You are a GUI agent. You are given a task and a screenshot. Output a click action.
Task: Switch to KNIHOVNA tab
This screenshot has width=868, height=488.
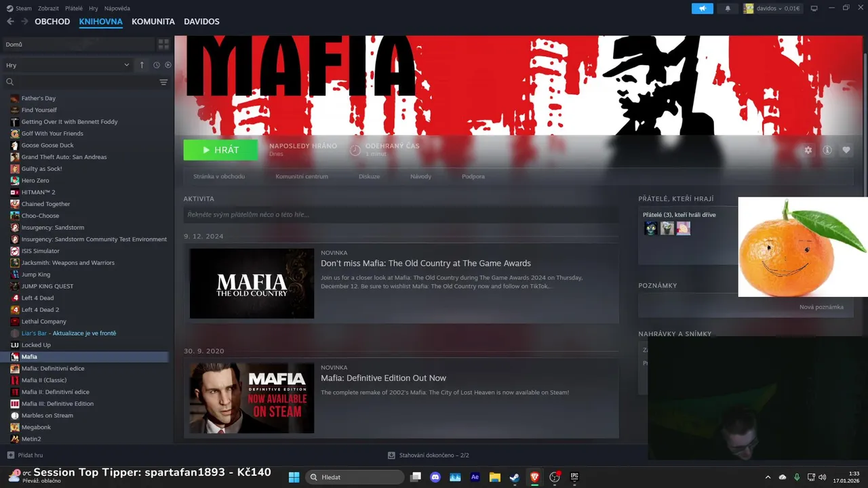(100, 22)
